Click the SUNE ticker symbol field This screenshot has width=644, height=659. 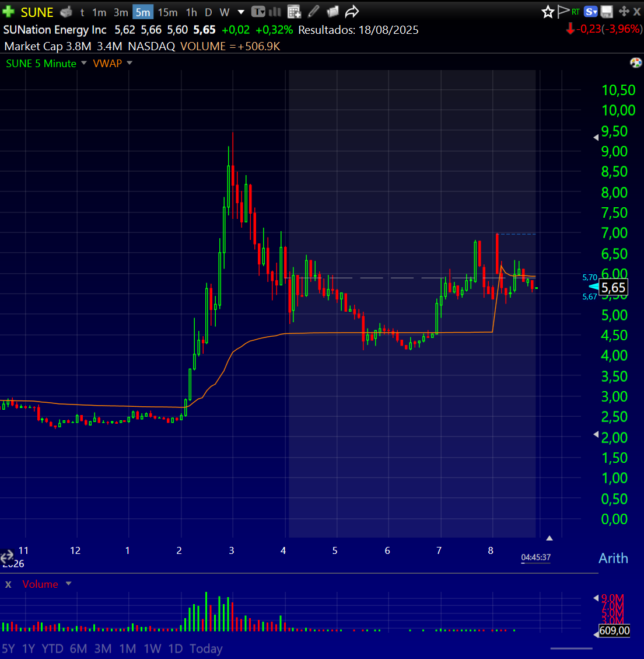(x=37, y=12)
